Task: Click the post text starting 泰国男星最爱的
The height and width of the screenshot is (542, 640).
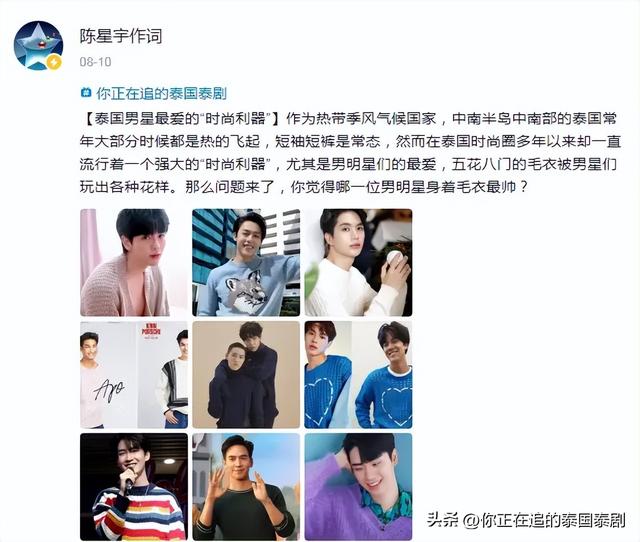Action: 350,153
